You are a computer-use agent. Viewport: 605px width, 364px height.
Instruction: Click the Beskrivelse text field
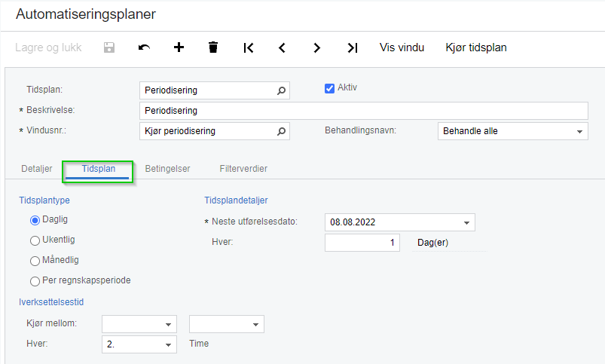(363, 111)
